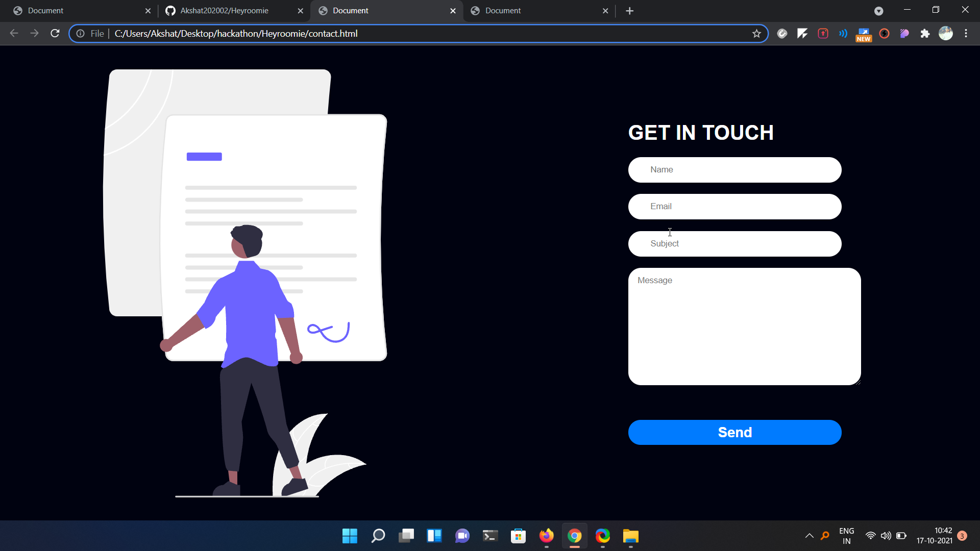Switch to the Akshat202002/Heyroomie GitHub tab
The width and height of the screenshot is (980, 551).
click(x=225, y=11)
